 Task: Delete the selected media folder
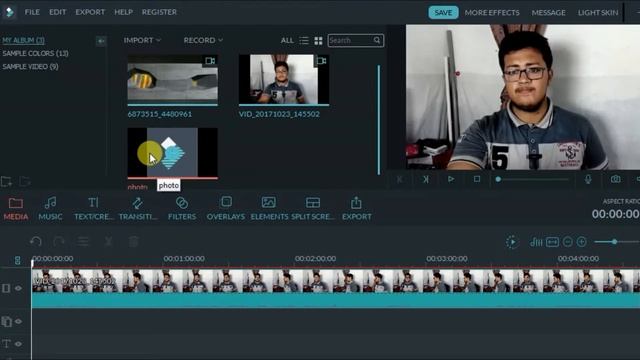[25, 181]
